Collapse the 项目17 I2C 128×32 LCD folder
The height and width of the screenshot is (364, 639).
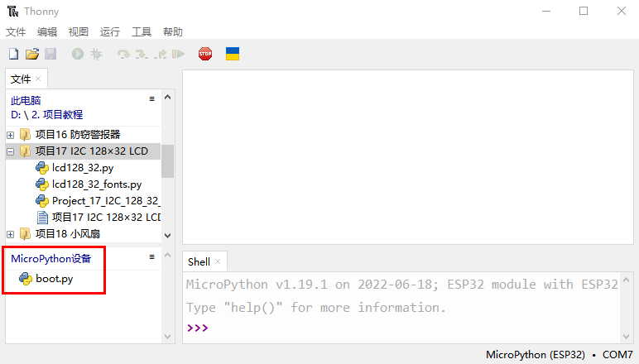tap(11, 151)
